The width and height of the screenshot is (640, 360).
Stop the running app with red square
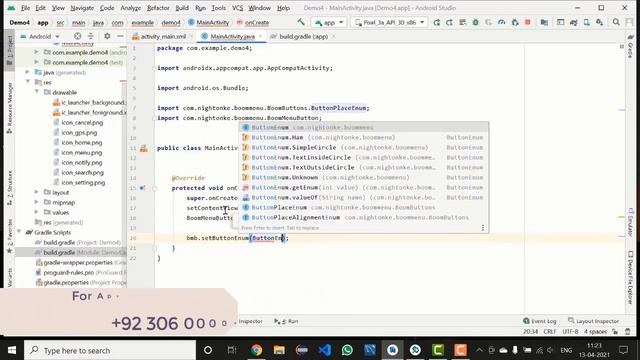click(x=528, y=22)
